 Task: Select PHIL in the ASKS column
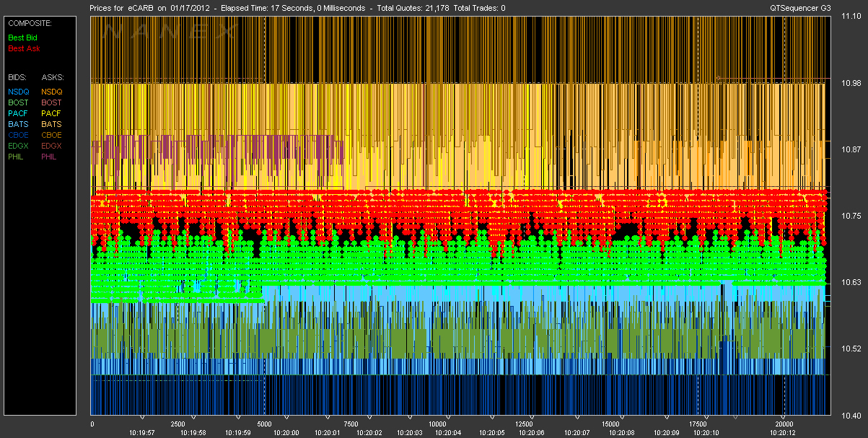coord(50,157)
